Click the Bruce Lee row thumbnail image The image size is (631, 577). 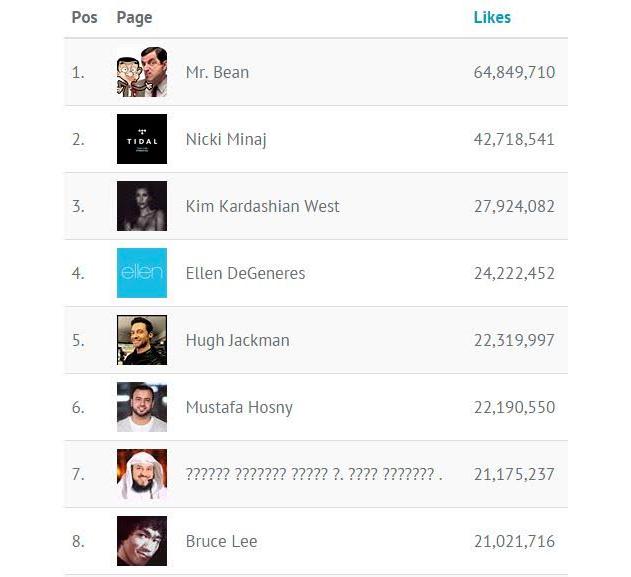click(x=141, y=541)
